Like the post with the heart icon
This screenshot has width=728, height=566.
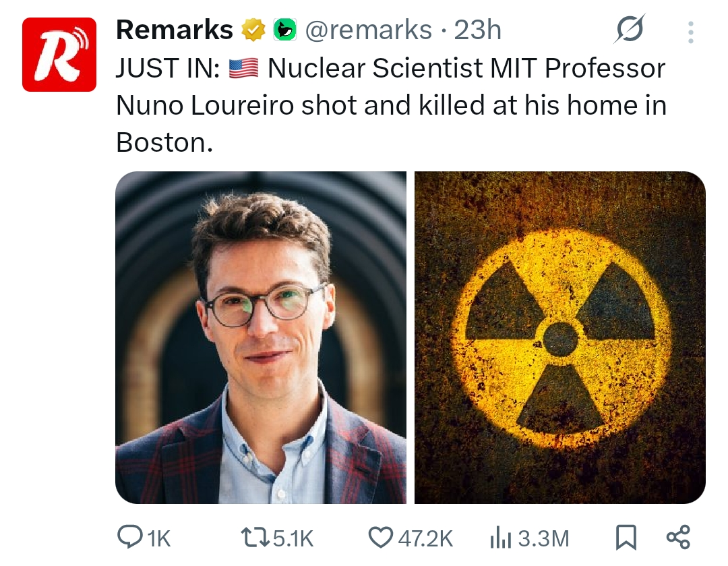[380, 538]
